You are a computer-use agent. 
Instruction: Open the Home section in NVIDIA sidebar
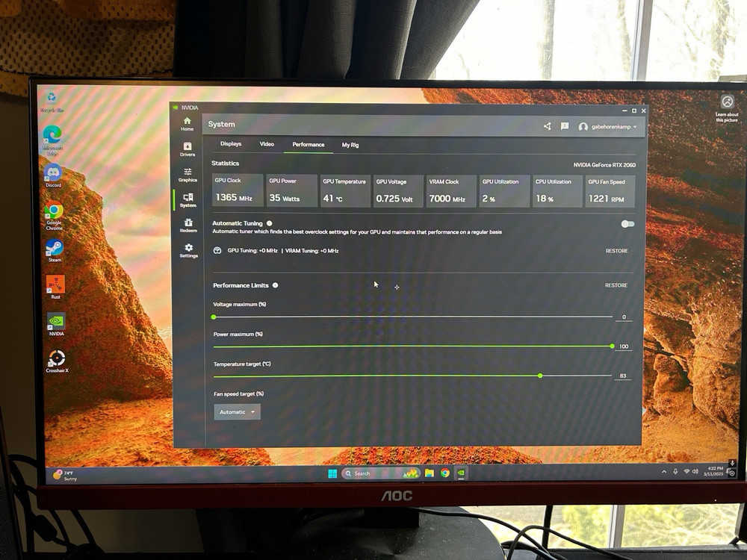(187, 124)
